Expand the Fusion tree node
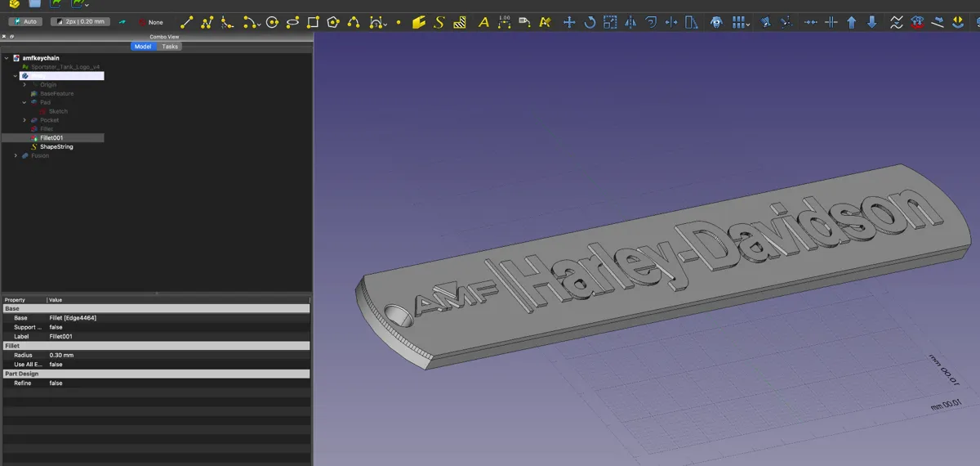Image resolution: width=980 pixels, height=466 pixels. coord(16,155)
